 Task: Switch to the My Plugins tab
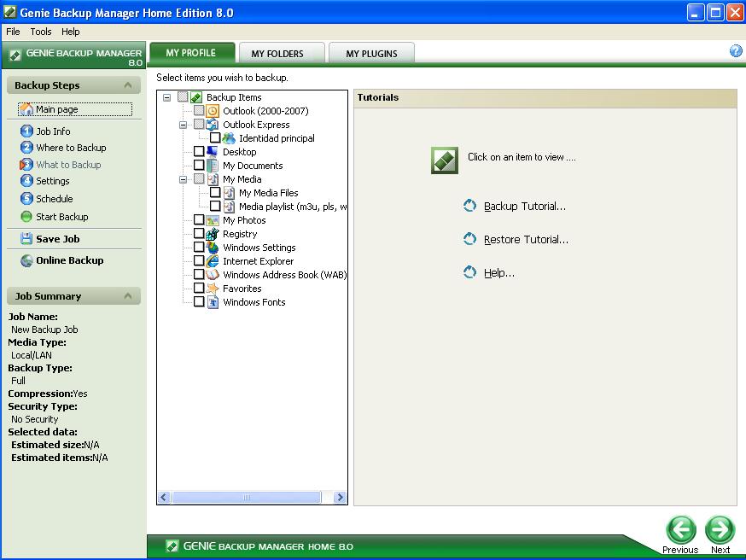coord(371,53)
